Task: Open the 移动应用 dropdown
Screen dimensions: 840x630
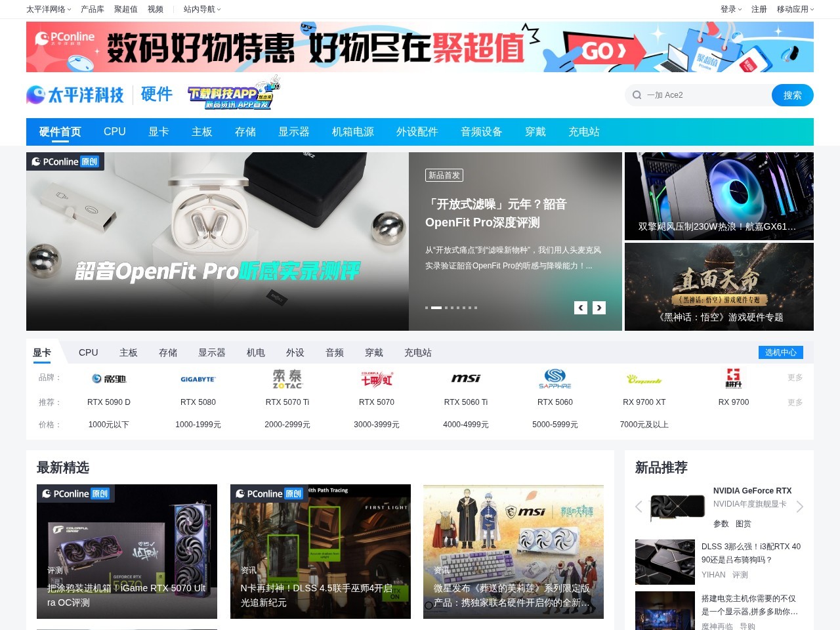Action: click(x=793, y=9)
